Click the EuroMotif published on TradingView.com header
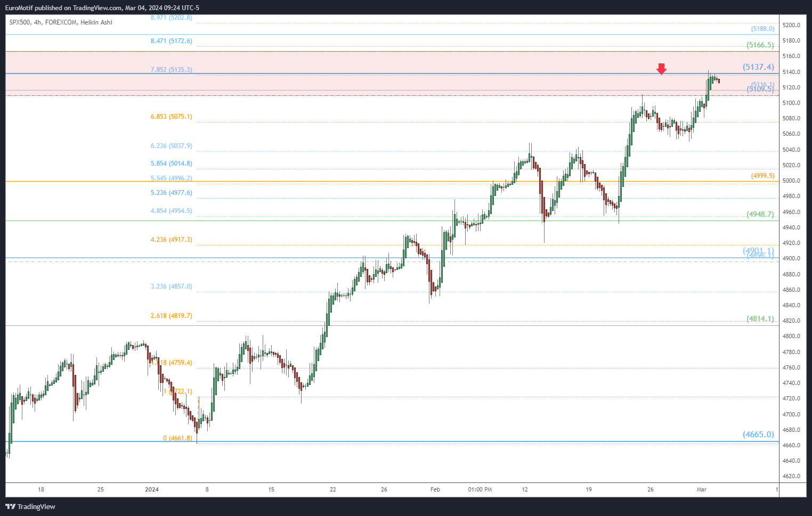Image resolution: width=812 pixels, height=516 pixels. click(102, 7)
